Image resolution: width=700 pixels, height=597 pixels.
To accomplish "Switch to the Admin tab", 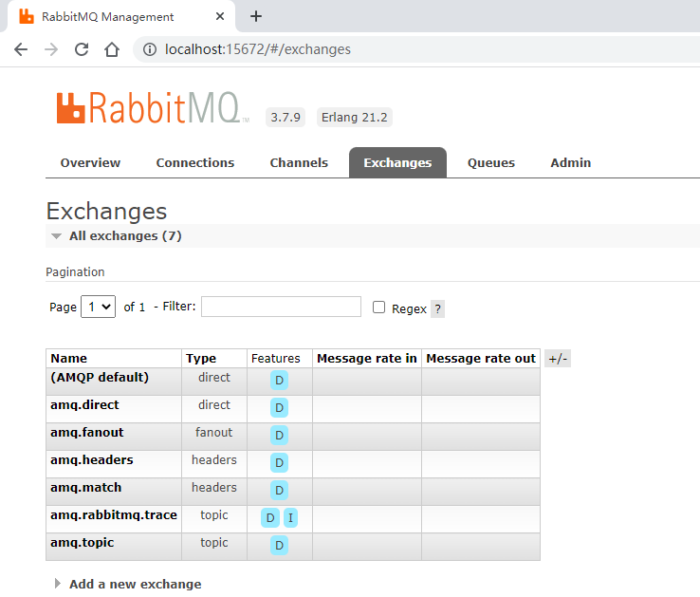I will click(x=571, y=162).
